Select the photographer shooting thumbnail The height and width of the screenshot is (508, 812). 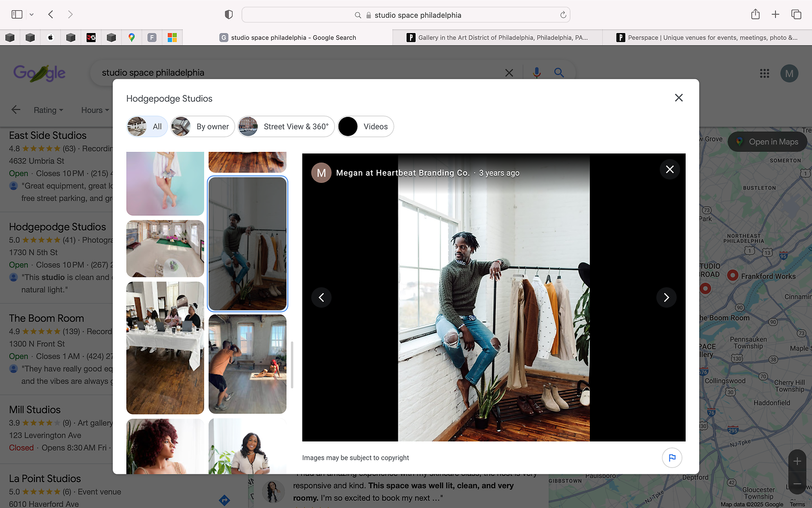[247, 364]
